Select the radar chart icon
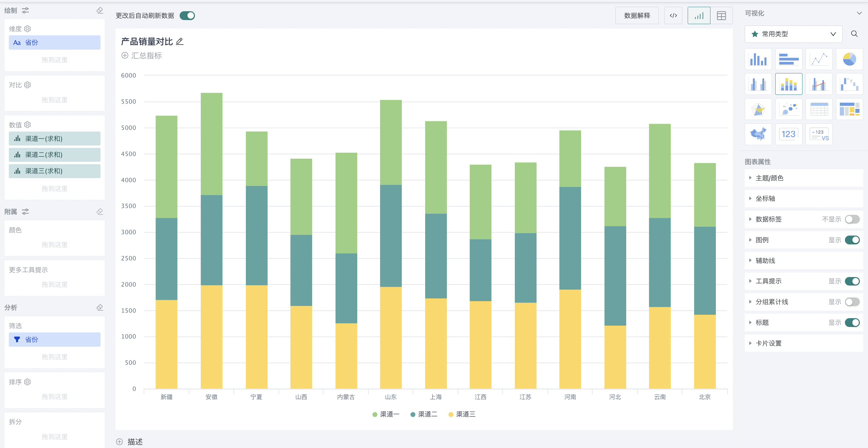Viewport: 868px width, 448px height. click(758, 109)
